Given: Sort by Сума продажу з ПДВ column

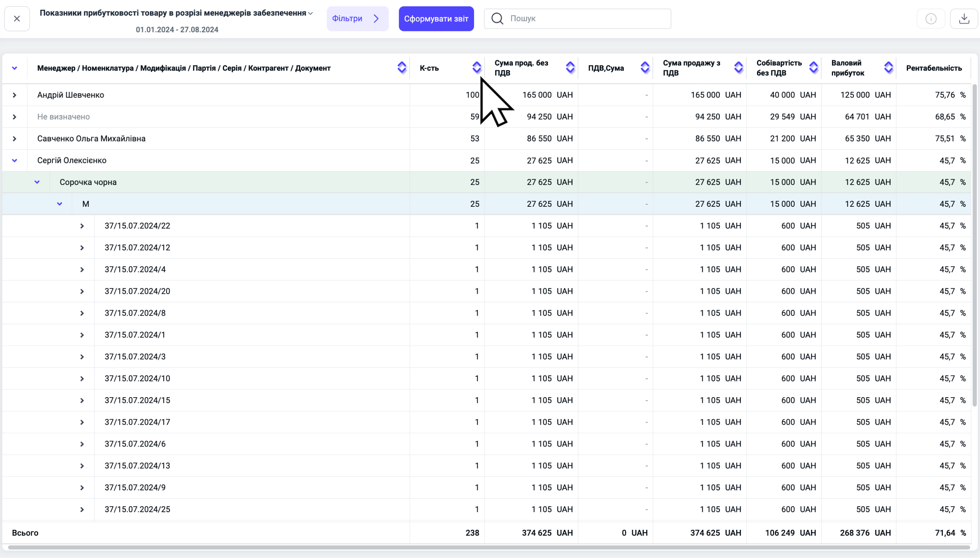Looking at the screenshot, I should pos(738,68).
